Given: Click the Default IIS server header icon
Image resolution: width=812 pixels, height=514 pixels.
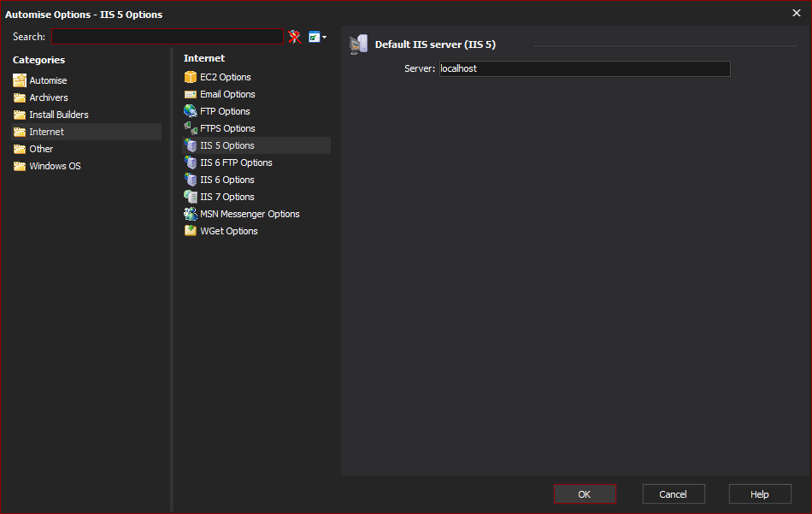Looking at the screenshot, I should tap(359, 44).
